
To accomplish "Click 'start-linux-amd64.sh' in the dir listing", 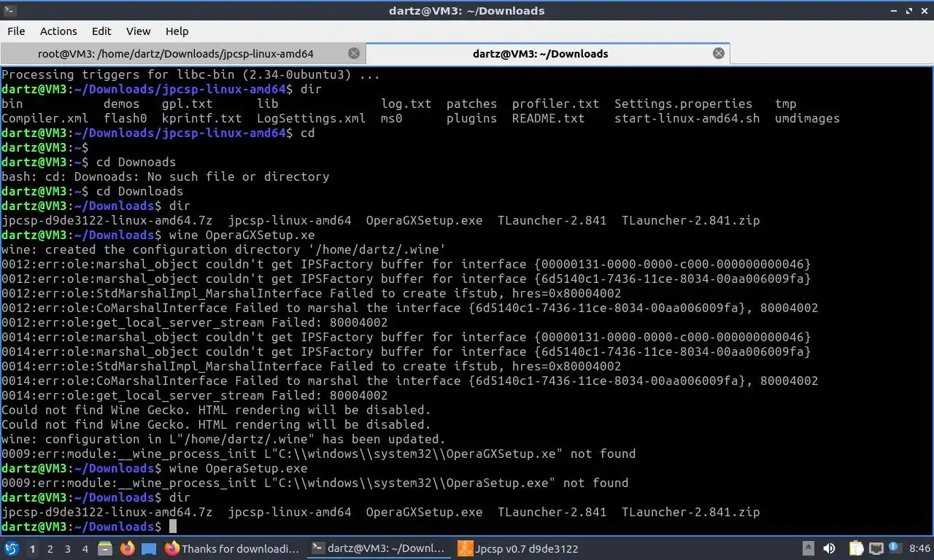I will 687,118.
